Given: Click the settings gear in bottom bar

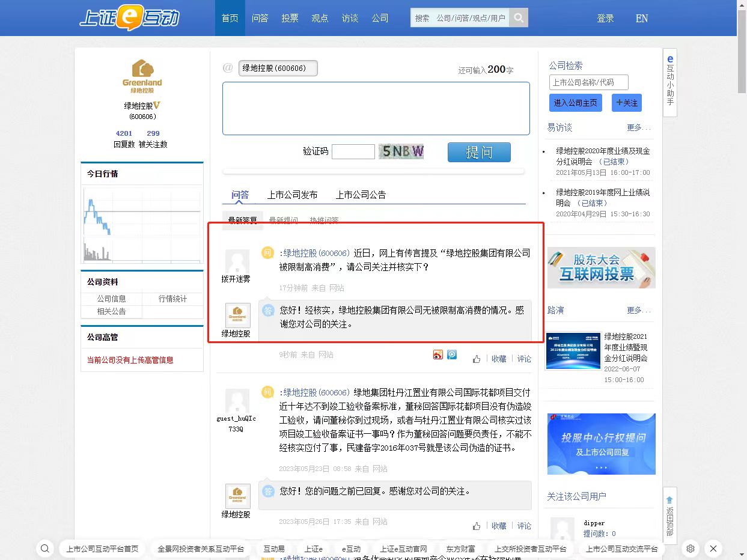Looking at the screenshot, I should point(691,549).
